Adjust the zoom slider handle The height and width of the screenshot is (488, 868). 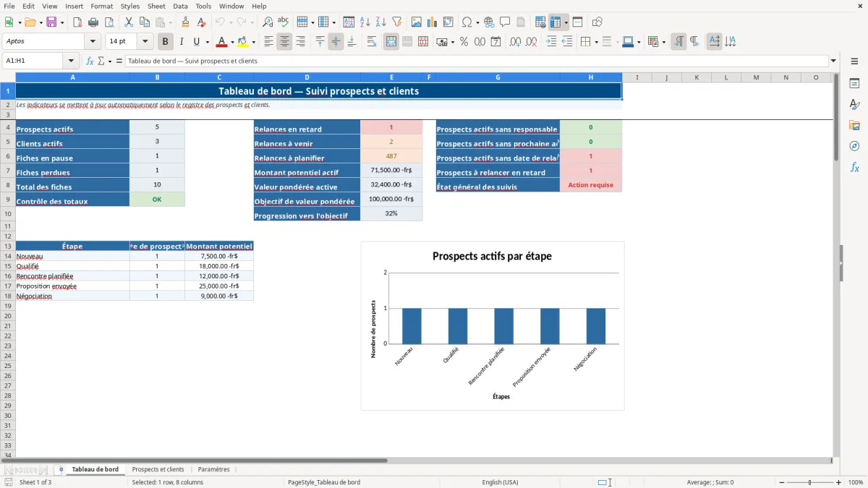[810, 482]
